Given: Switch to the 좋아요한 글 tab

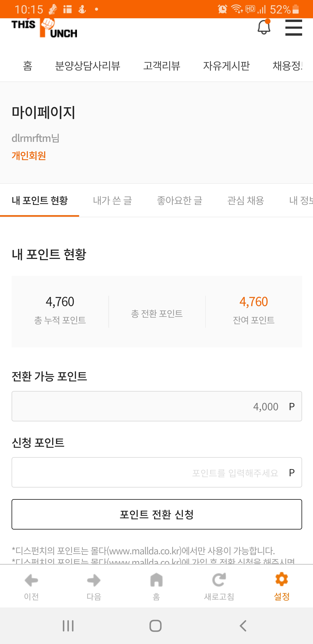Looking at the screenshot, I should point(179,201).
